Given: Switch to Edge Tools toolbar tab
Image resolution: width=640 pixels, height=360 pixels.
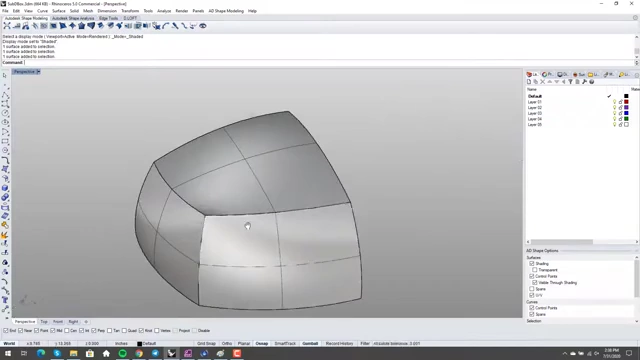Looking at the screenshot, I should tap(109, 18).
